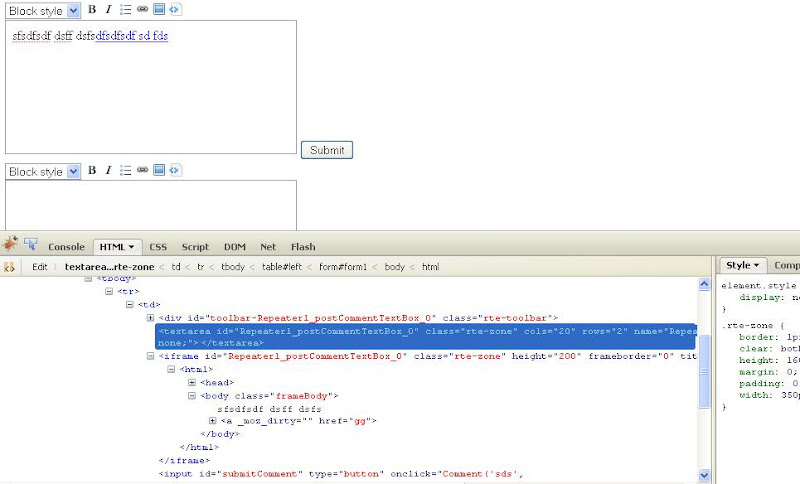Expand the anchor href gg node
Image resolution: width=800 pixels, height=484 pixels.
[213, 421]
